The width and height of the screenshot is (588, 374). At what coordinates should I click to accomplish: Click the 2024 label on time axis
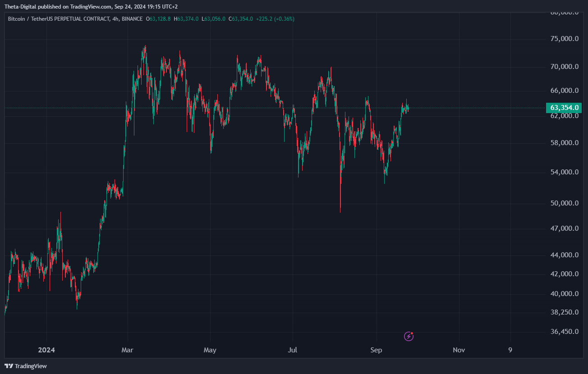[46, 350]
